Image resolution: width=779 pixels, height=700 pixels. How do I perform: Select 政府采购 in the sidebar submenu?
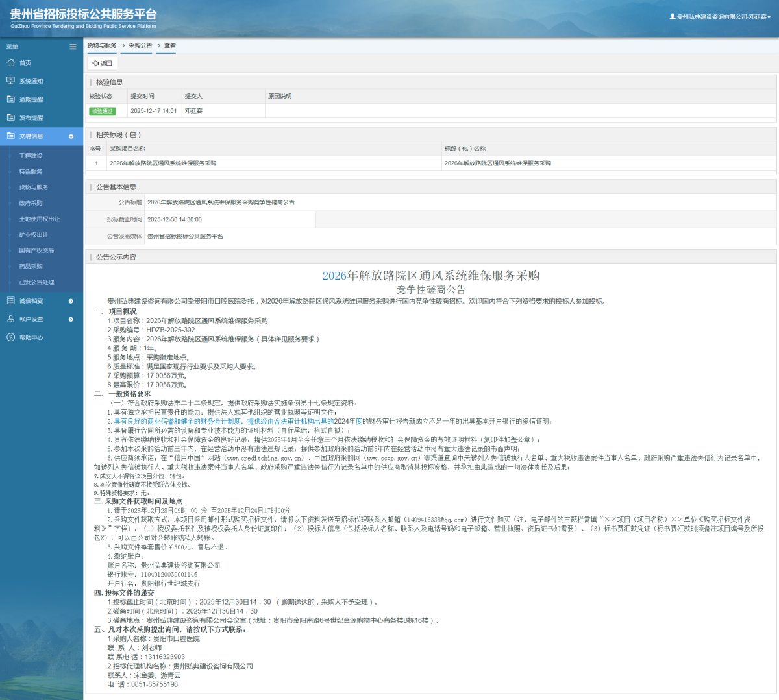click(31, 203)
